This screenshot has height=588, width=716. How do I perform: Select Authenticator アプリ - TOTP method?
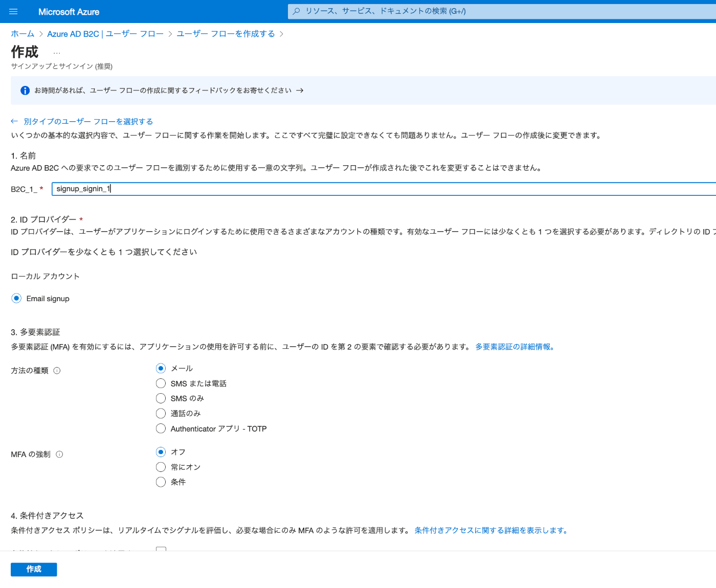click(x=161, y=428)
